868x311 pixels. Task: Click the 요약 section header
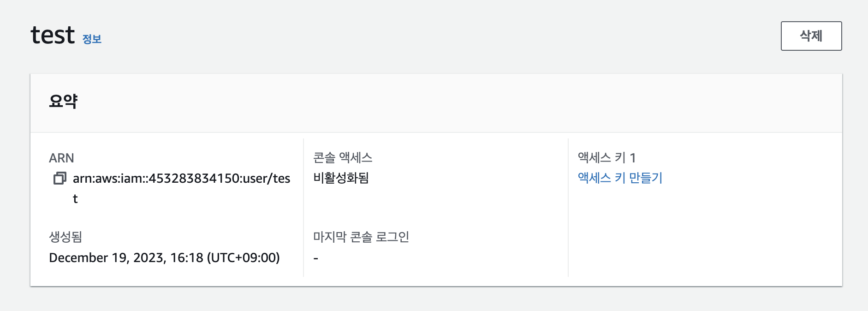(63, 101)
